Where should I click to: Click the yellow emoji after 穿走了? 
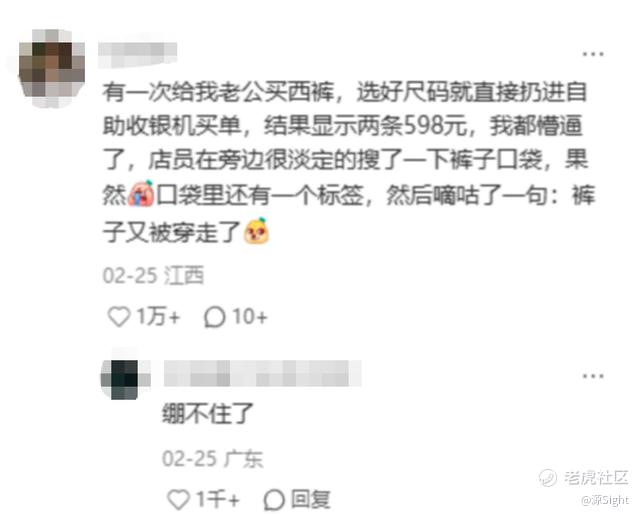pos(257,231)
